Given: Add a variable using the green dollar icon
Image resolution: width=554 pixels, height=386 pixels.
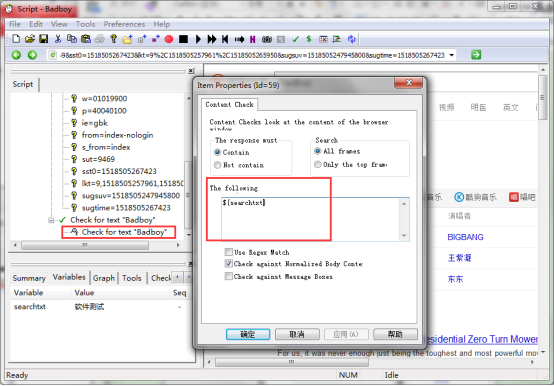Looking at the screenshot, I should [x=309, y=39].
